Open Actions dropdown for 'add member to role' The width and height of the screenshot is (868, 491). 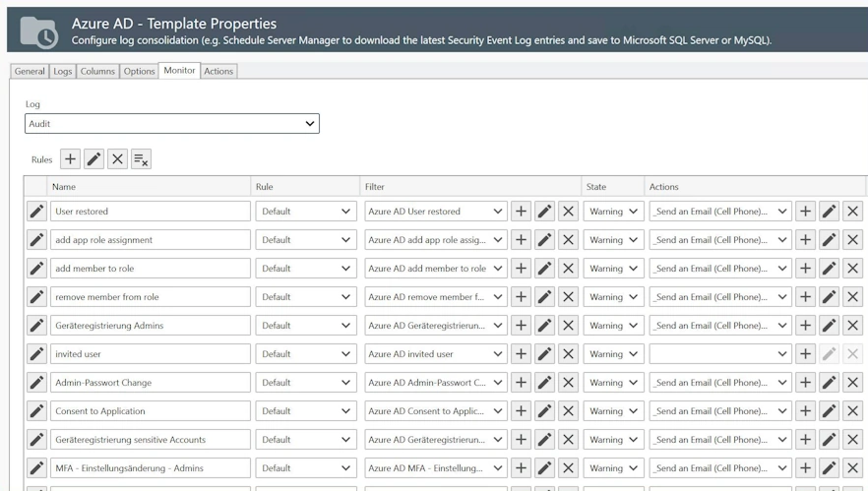pyautogui.click(x=720, y=269)
